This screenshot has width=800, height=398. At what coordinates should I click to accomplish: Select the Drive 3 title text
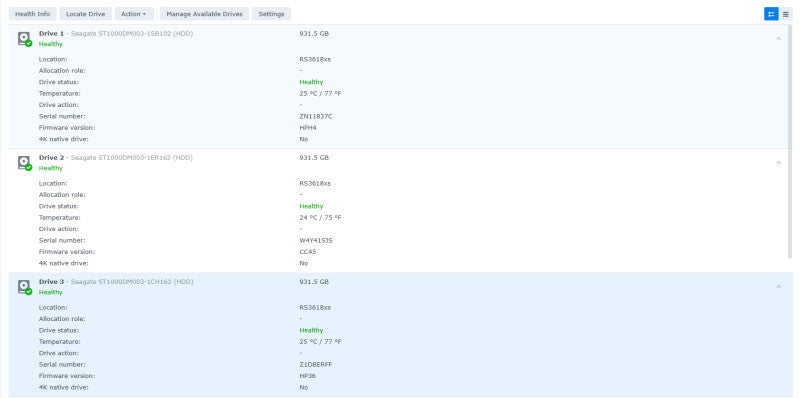(x=116, y=282)
